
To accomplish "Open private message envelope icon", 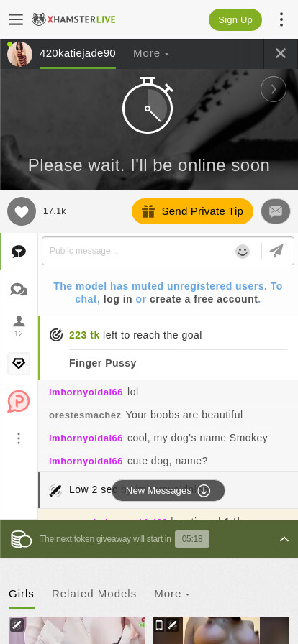I will 276,211.
